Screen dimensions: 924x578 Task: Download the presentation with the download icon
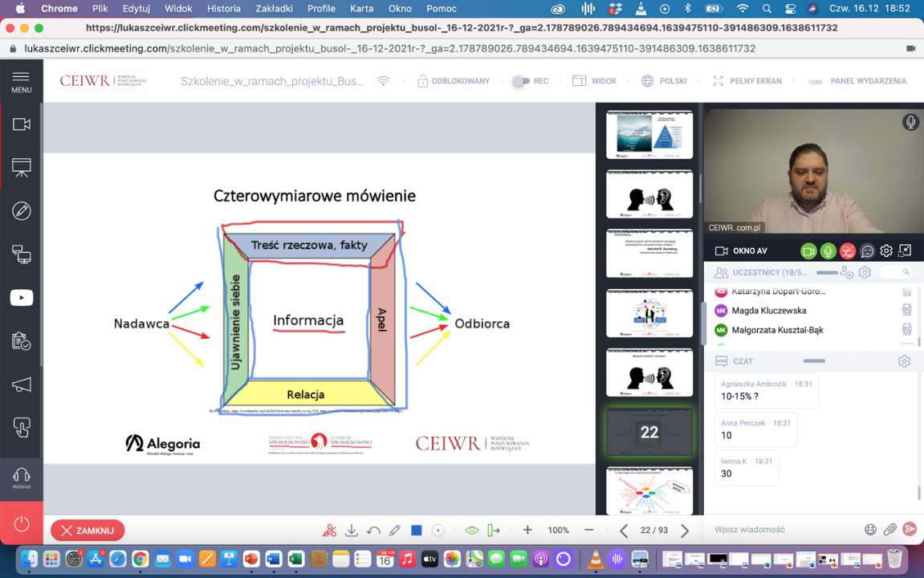pyautogui.click(x=351, y=531)
